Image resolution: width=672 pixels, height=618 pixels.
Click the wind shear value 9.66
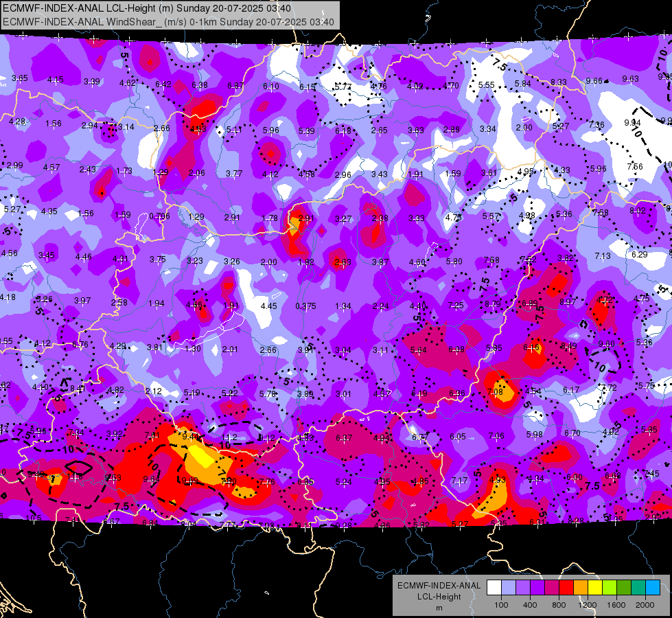tap(594, 80)
